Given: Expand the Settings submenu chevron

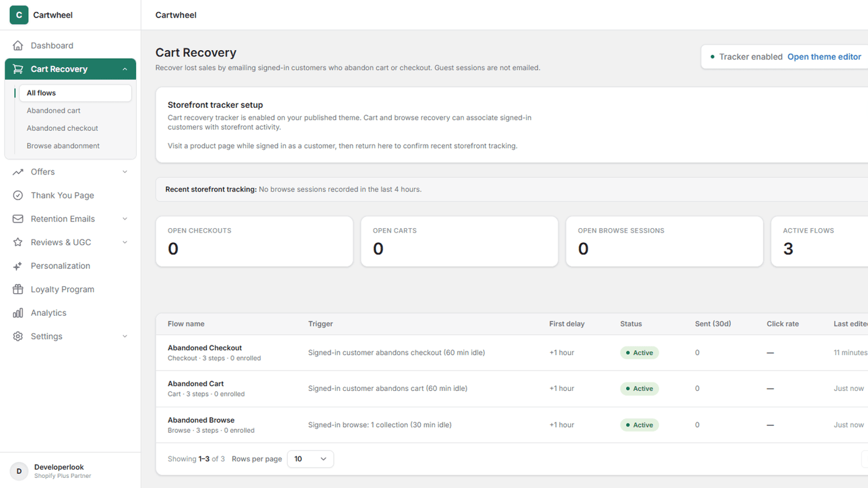Looking at the screenshot, I should point(125,336).
